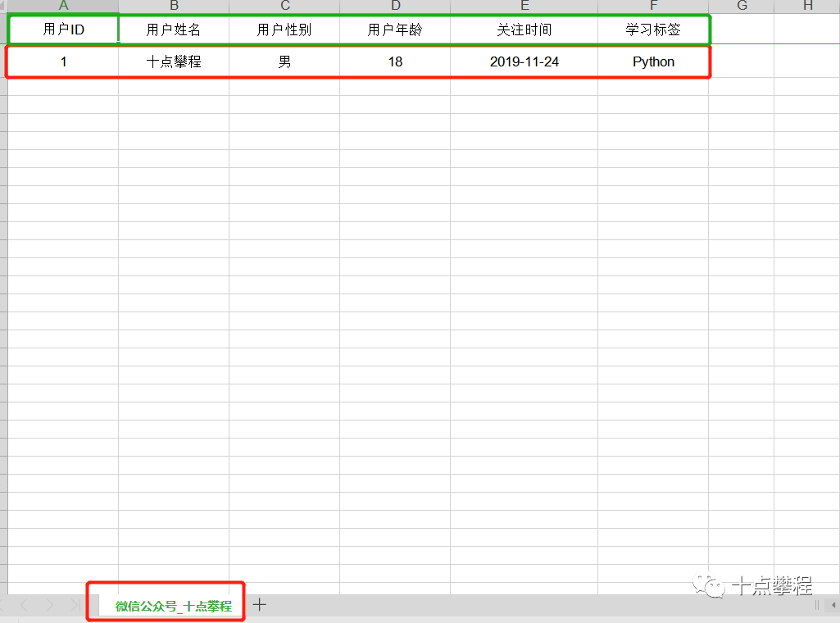Select column A header labeled 用户ID column
The image size is (840, 623).
tap(62, 6)
